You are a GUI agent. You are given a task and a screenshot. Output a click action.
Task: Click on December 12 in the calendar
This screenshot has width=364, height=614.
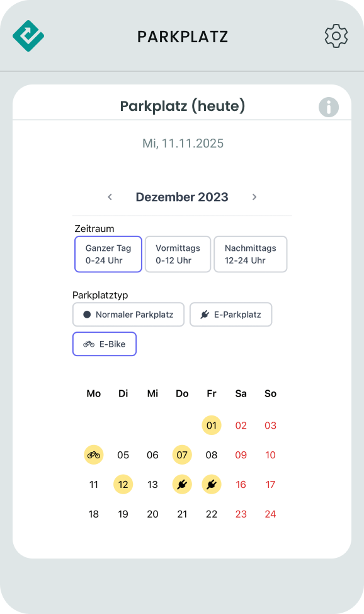click(123, 484)
